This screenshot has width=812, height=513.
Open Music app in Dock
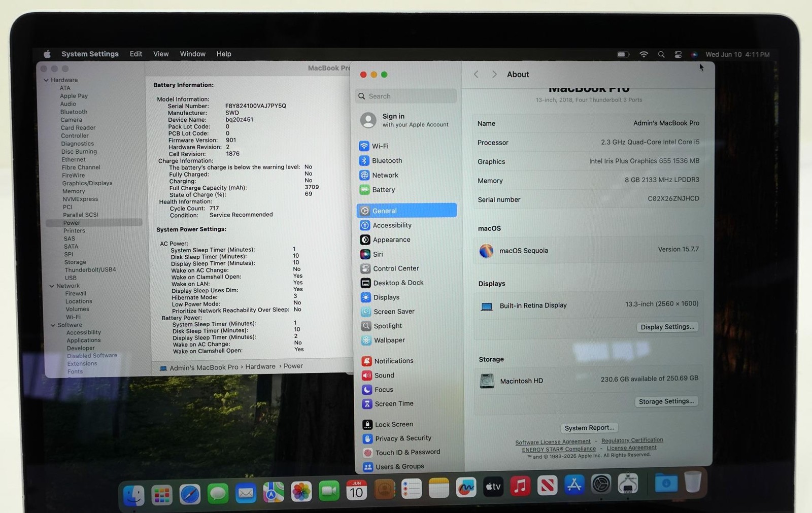(520, 486)
